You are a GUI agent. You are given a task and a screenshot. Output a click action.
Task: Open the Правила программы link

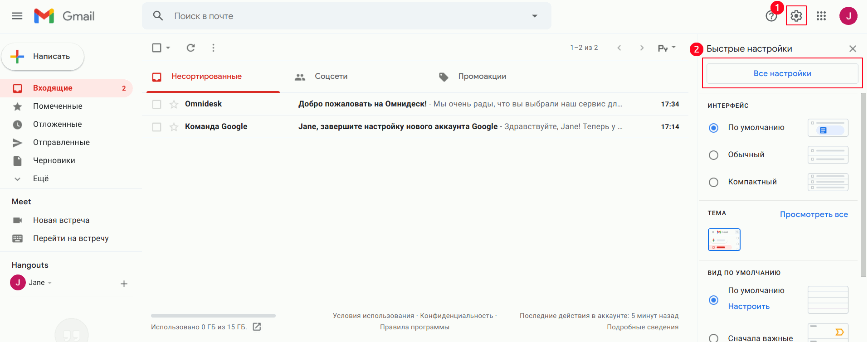[414, 327]
